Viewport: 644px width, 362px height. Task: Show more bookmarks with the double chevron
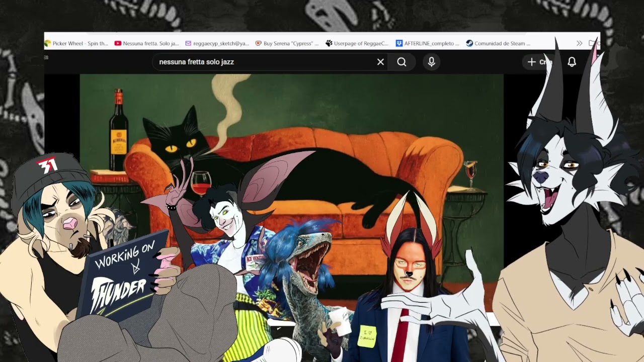580,43
